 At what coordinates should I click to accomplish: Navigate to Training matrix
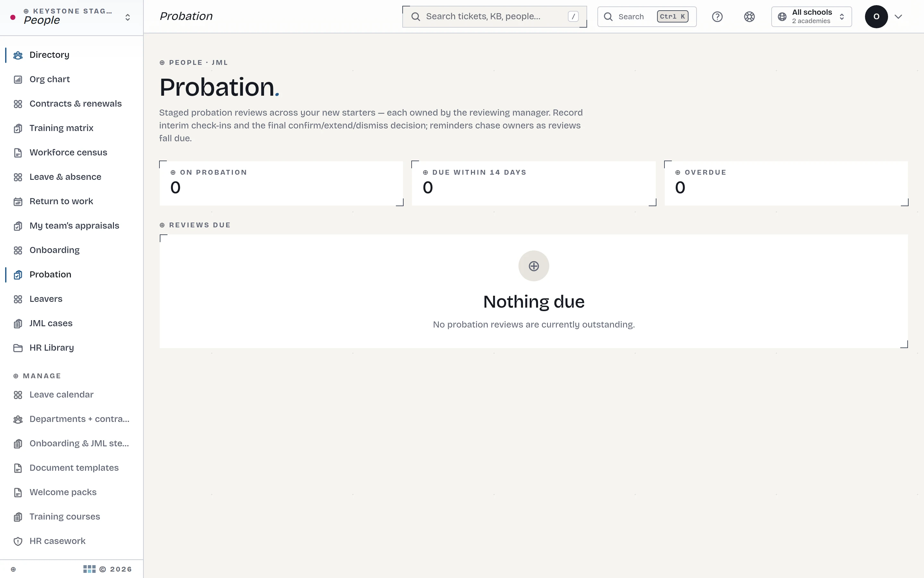click(72, 128)
